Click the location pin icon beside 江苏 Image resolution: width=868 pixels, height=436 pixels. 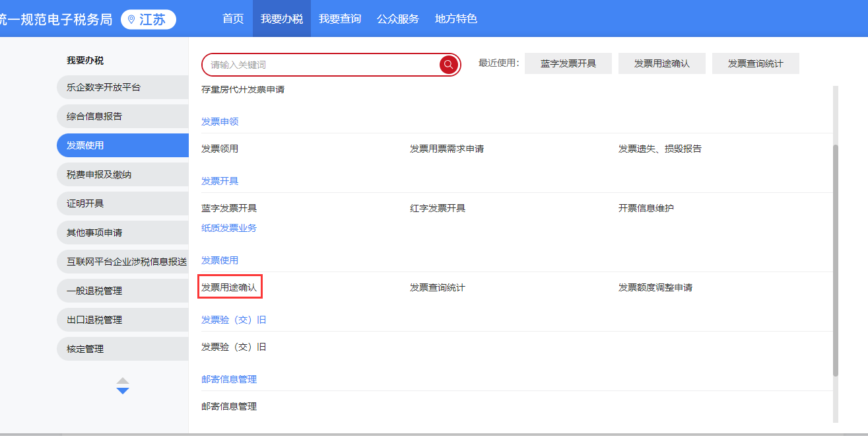click(x=131, y=20)
